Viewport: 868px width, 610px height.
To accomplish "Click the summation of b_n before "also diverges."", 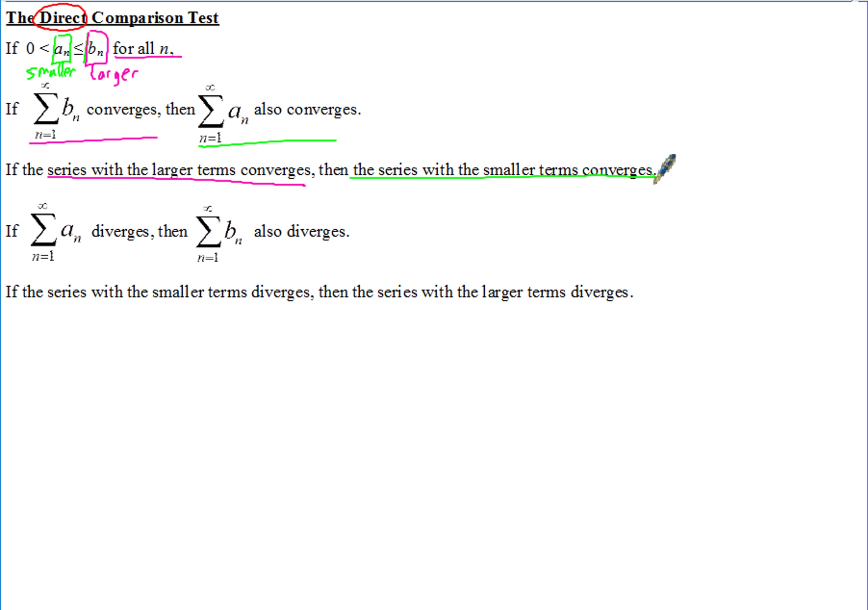I will coord(219,234).
